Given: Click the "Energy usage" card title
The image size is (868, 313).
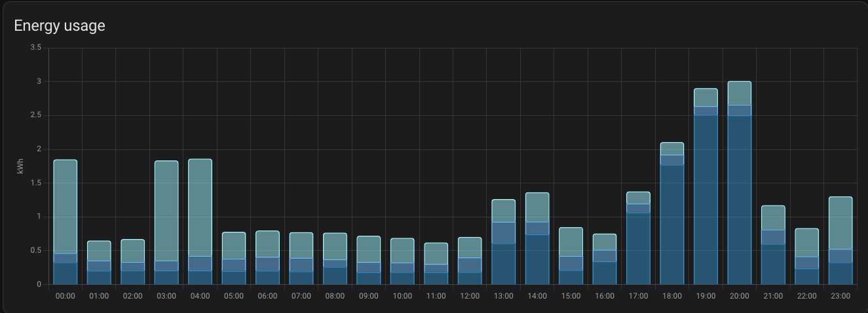Looking at the screenshot, I should [60, 26].
